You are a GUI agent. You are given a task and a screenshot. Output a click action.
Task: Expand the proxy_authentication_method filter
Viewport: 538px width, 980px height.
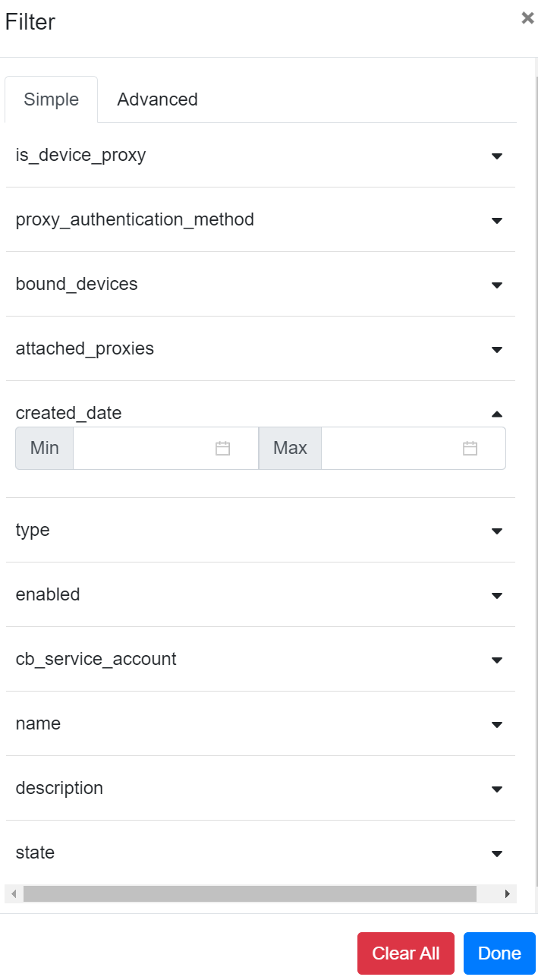497,220
